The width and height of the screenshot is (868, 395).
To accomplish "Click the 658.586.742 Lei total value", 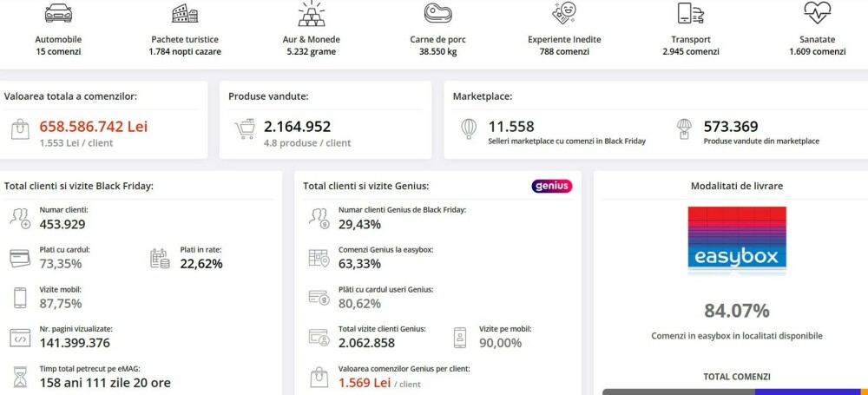I will [x=93, y=126].
